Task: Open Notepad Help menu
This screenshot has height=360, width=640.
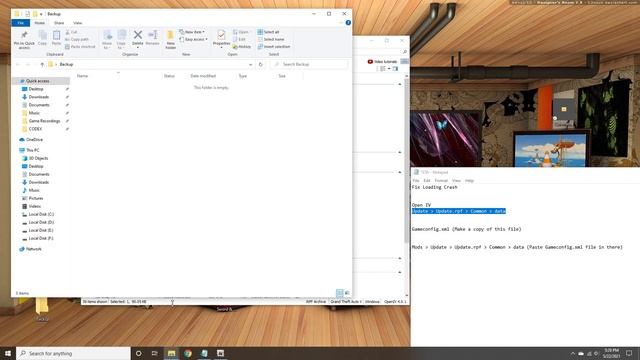Action: pyautogui.click(x=470, y=180)
